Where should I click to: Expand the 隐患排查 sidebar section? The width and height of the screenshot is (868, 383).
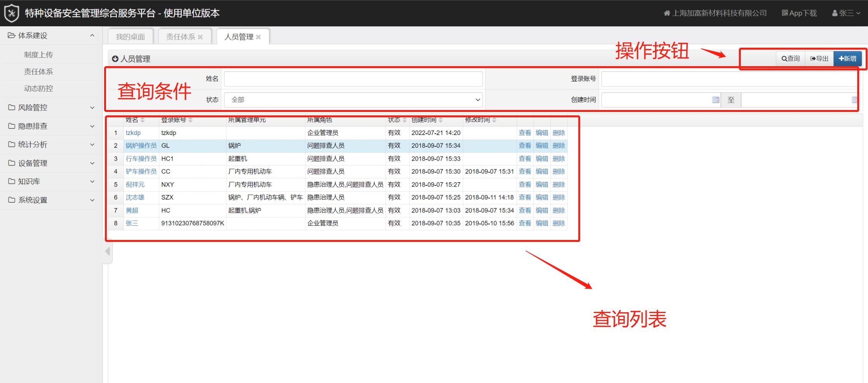pos(51,126)
